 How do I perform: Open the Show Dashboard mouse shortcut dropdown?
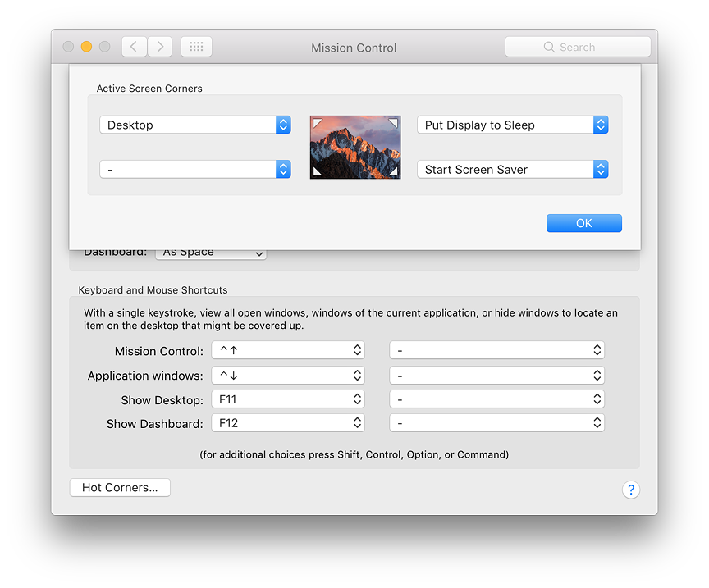pyautogui.click(x=497, y=423)
